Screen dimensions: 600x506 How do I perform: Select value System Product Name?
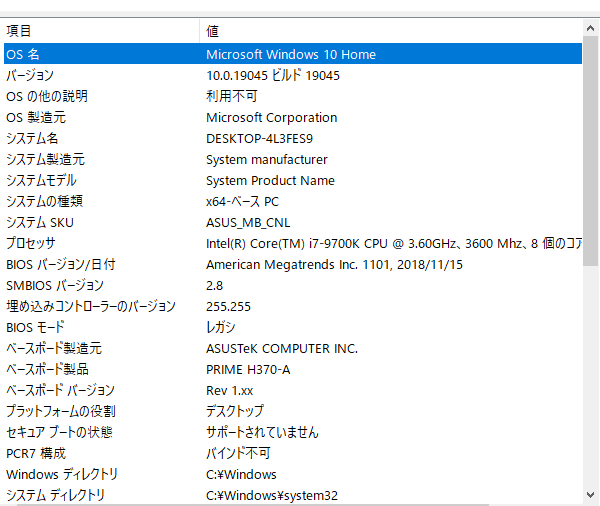(x=270, y=180)
